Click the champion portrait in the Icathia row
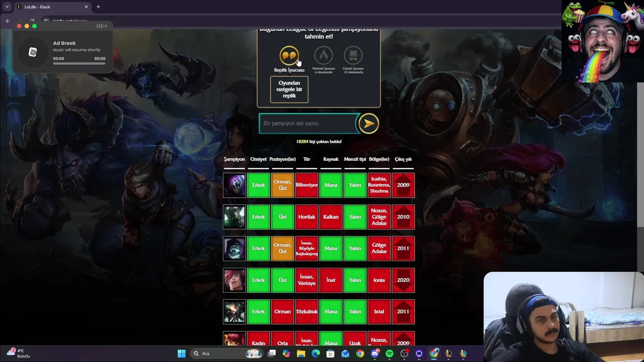The width and height of the screenshot is (644, 362). (x=234, y=185)
